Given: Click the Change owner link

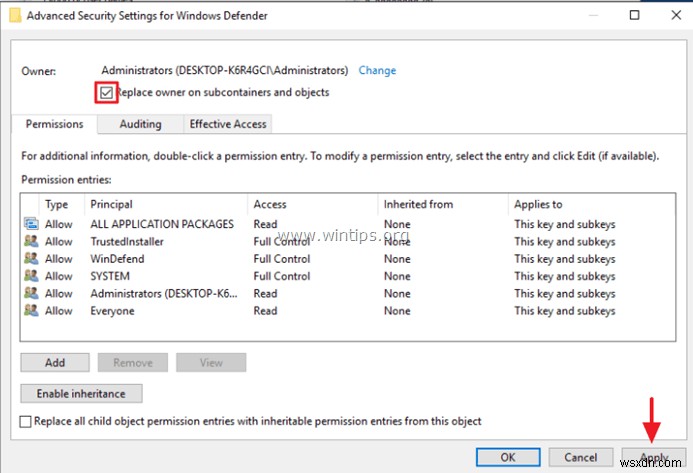Looking at the screenshot, I should pos(377,71).
